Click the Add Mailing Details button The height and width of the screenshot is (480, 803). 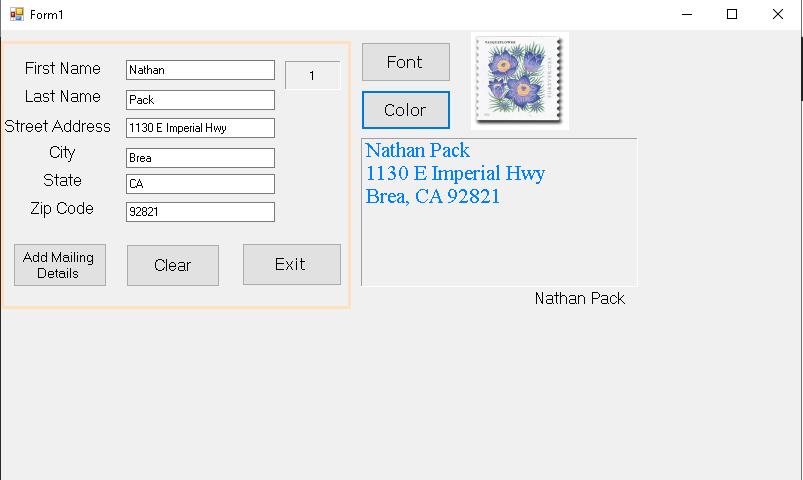coord(59,265)
